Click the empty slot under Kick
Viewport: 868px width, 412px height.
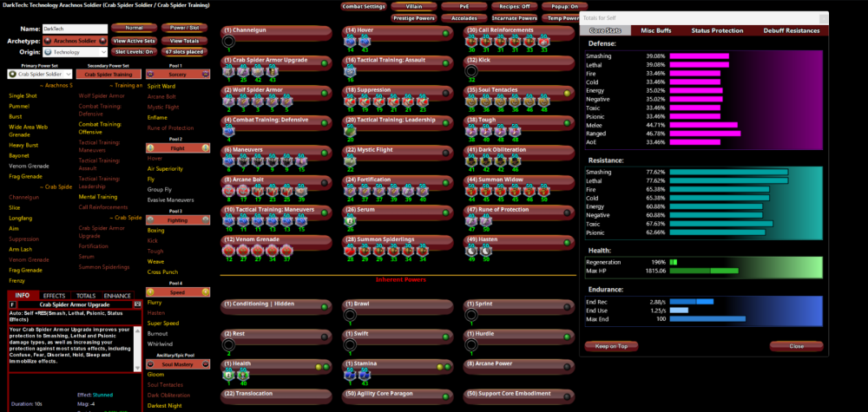click(471, 71)
